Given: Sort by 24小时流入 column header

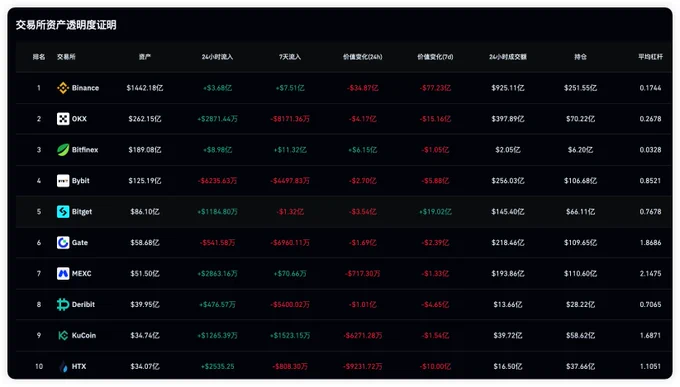Looking at the screenshot, I should [217, 57].
